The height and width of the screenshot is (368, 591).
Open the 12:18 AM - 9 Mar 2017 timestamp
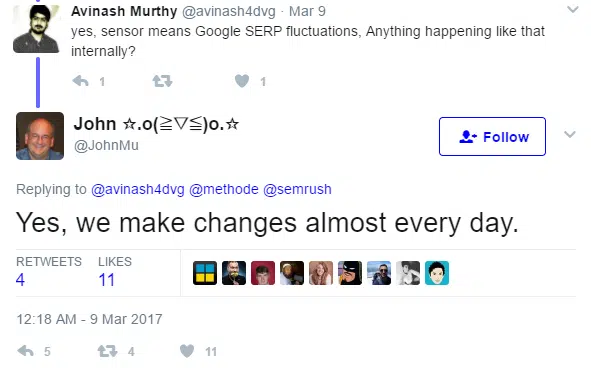(x=89, y=319)
